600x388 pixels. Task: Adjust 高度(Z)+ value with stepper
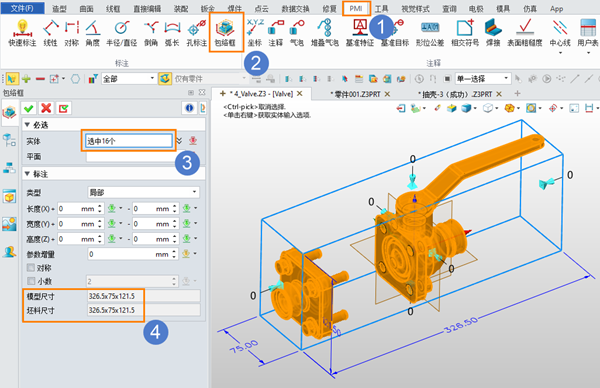(100, 239)
